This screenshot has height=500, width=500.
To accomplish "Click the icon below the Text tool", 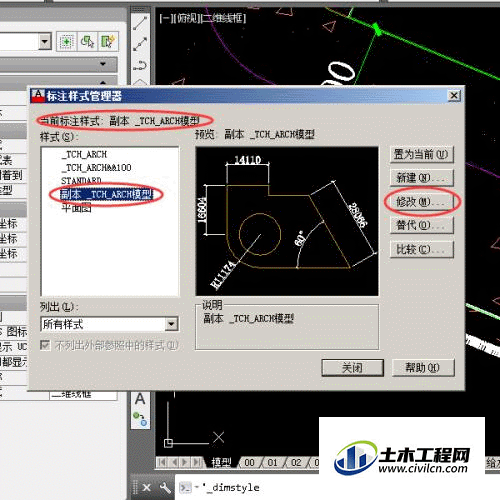I will [x=140, y=419].
